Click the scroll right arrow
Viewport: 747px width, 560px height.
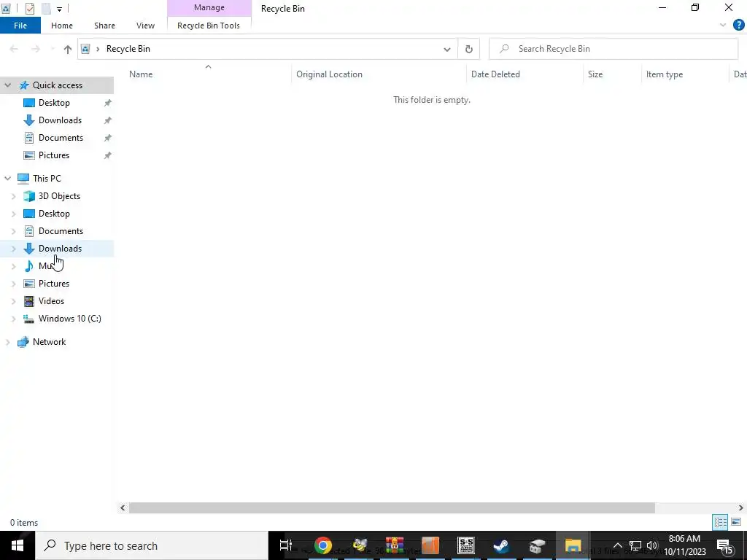coord(741,508)
